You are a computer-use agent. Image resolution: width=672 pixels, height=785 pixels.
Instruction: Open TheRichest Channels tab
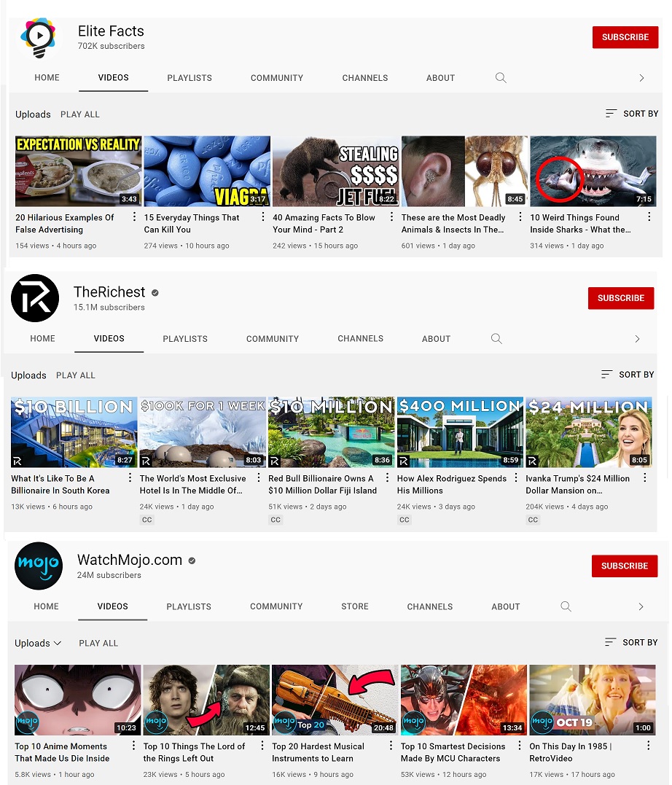361,338
